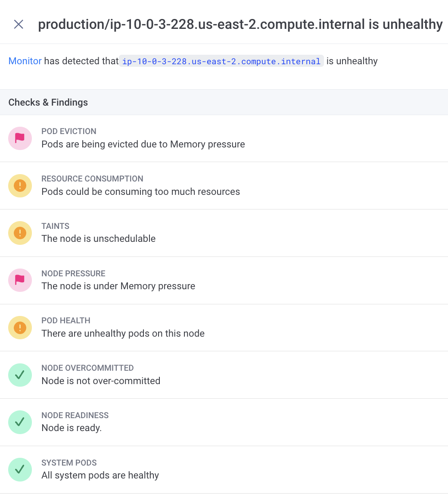Image resolution: width=448 pixels, height=494 pixels.
Task: Click the Node Pressure red flag icon
Action: point(20,280)
